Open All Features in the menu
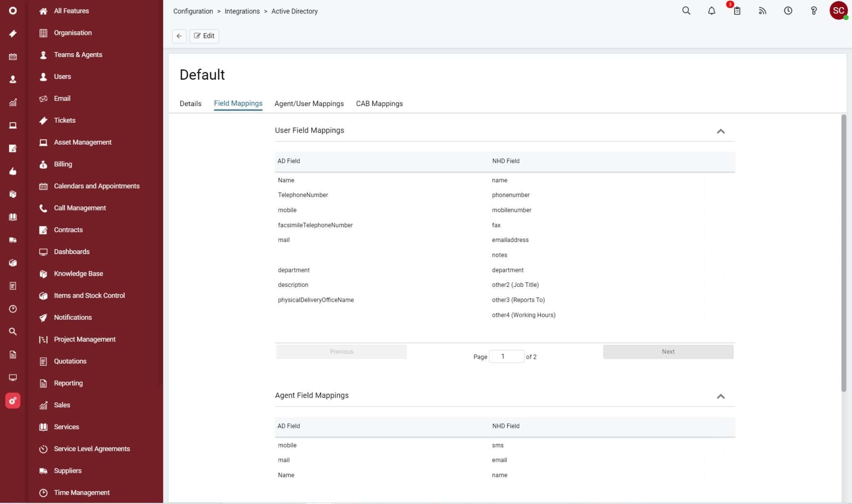 click(x=71, y=11)
